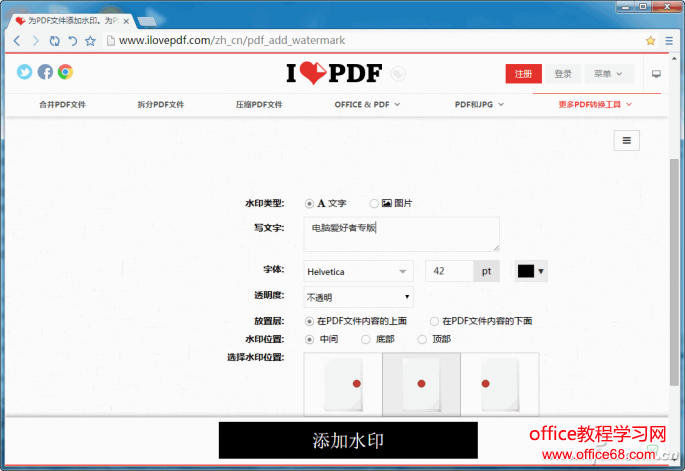Open the color picker dropdown arrow
Image resolution: width=685 pixels, height=471 pixels.
click(541, 271)
